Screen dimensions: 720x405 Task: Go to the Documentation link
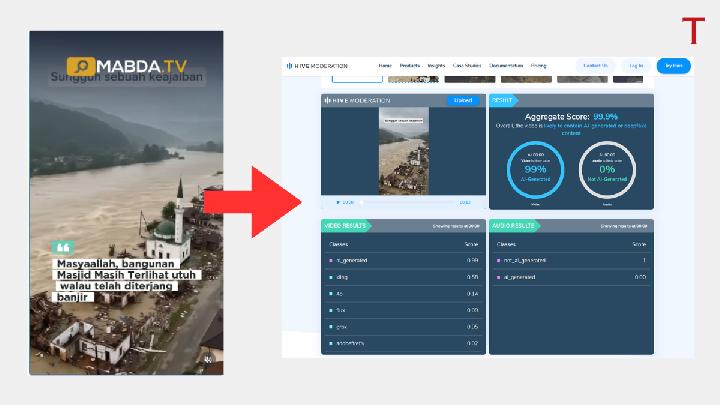(x=506, y=66)
